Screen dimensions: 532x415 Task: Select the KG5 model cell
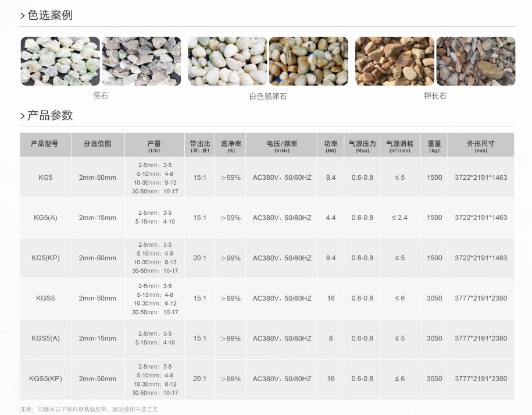tap(45, 178)
